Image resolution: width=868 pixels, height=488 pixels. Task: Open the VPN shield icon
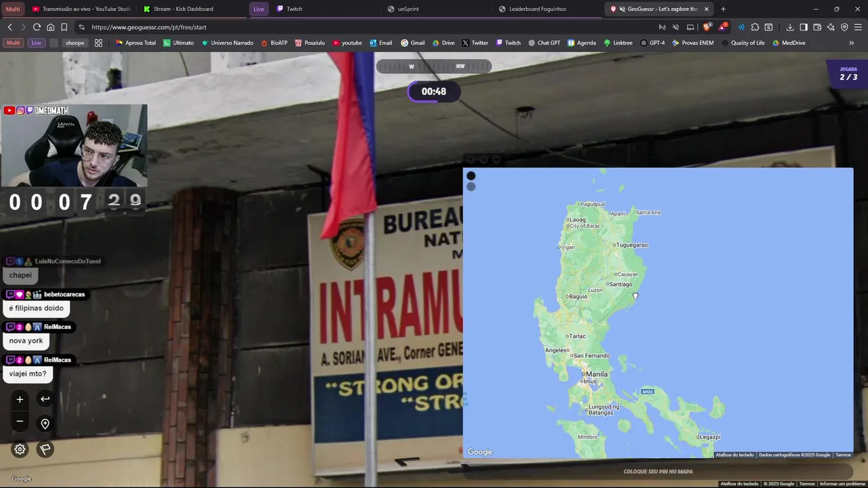844,27
